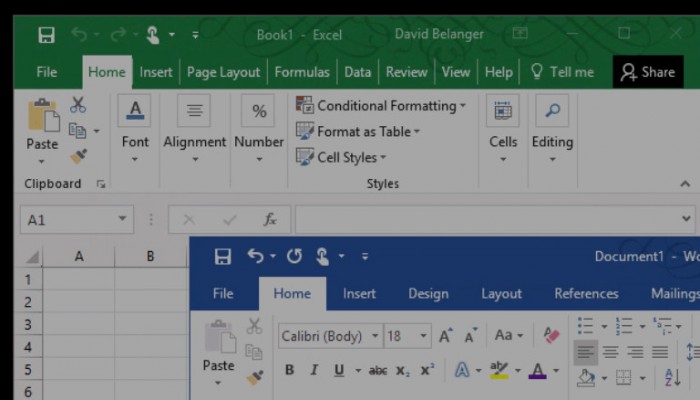Select column B header in Excel

click(x=150, y=257)
